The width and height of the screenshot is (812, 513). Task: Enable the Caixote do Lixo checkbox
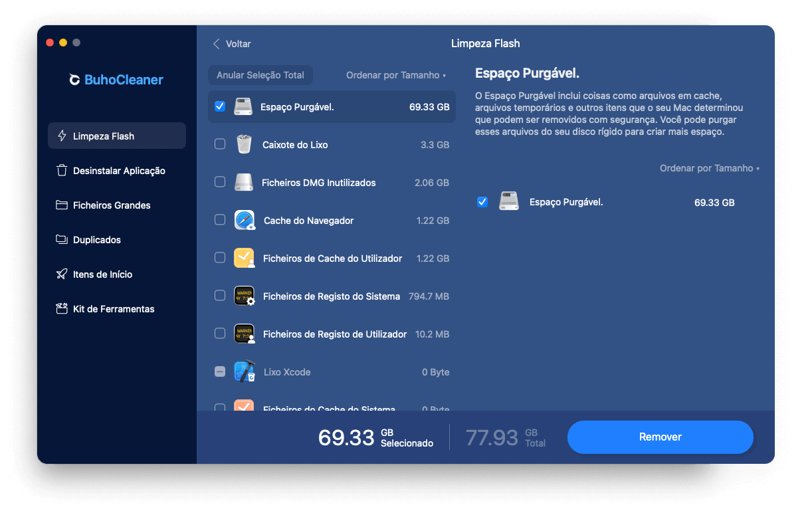coord(220,144)
